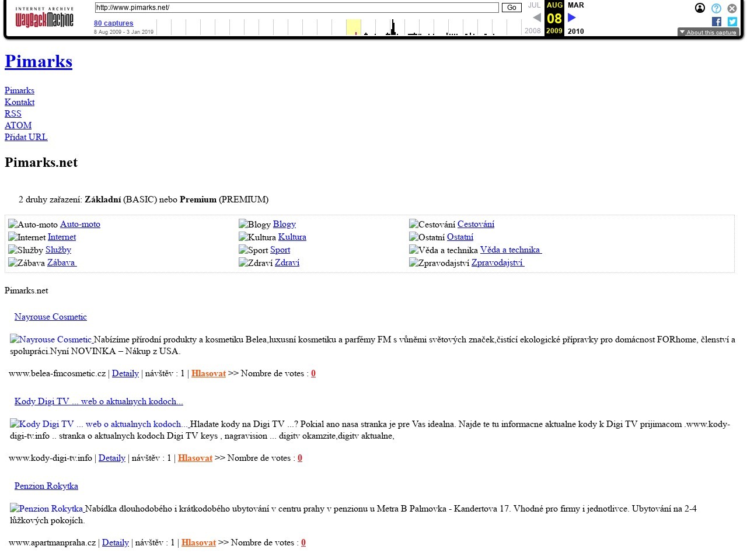747x560 pixels.
Task: Go to previous capture arrow
Action: (536, 17)
